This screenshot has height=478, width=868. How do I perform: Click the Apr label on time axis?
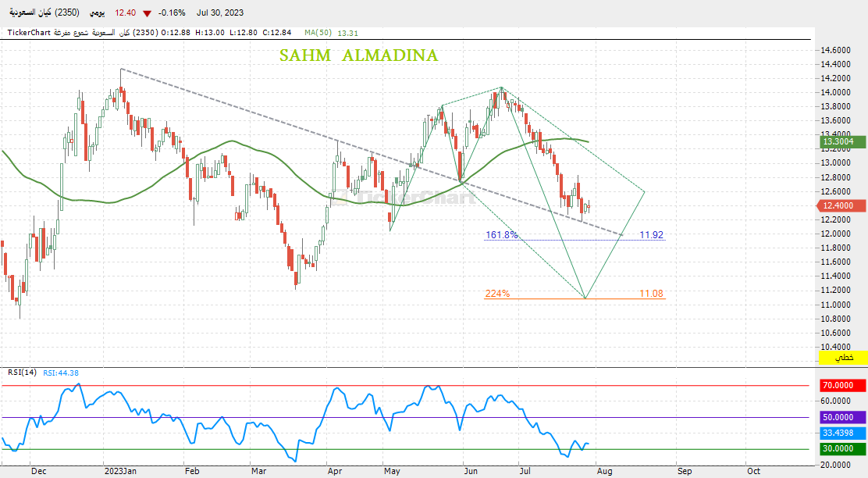334,471
